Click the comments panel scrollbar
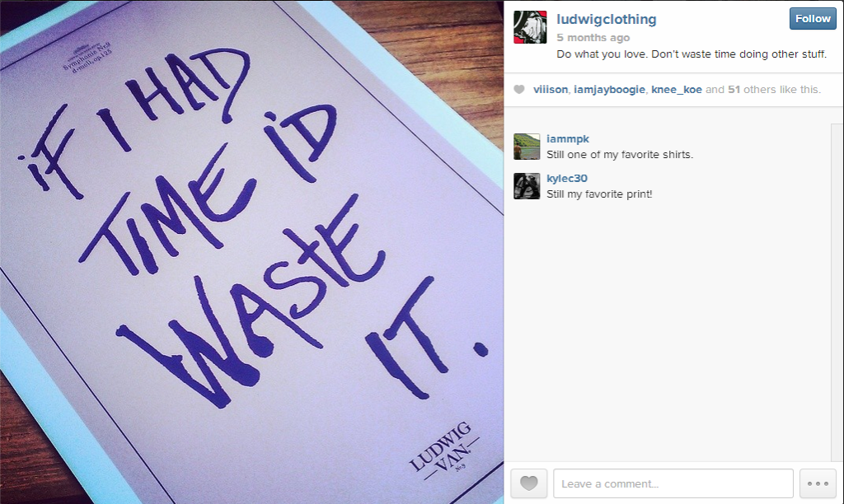The image size is (844, 504). pos(837,292)
